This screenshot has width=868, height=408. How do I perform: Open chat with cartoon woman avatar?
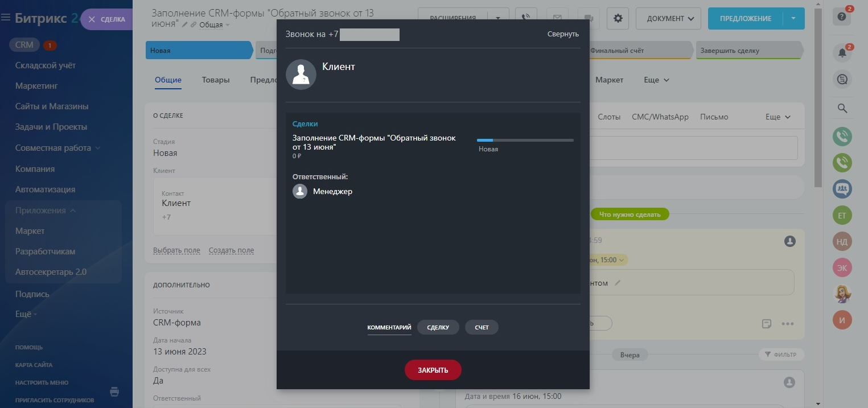pyautogui.click(x=842, y=294)
